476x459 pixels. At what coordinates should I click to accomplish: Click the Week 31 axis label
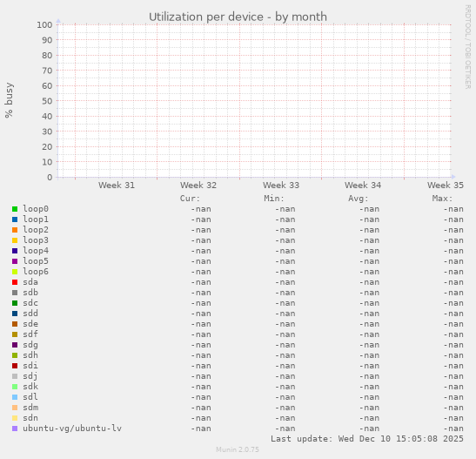pyautogui.click(x=117, y=185)
